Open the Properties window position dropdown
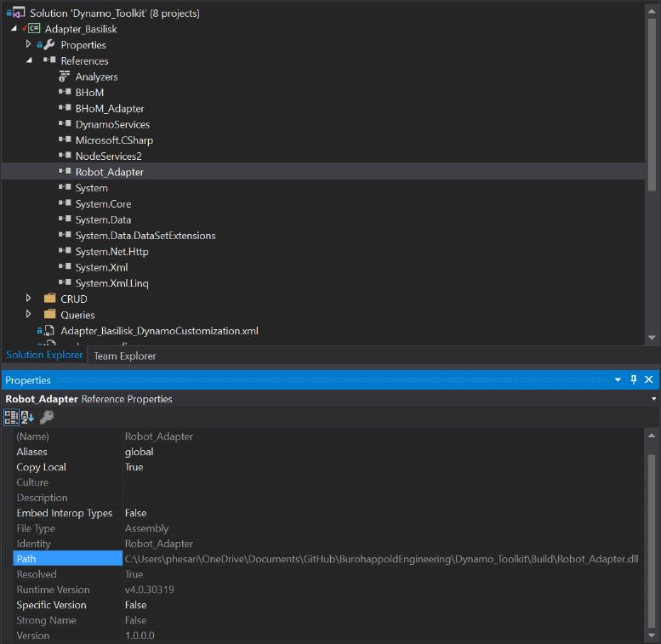661x644 pixels. pyautogui.click(x=618, y=380)
